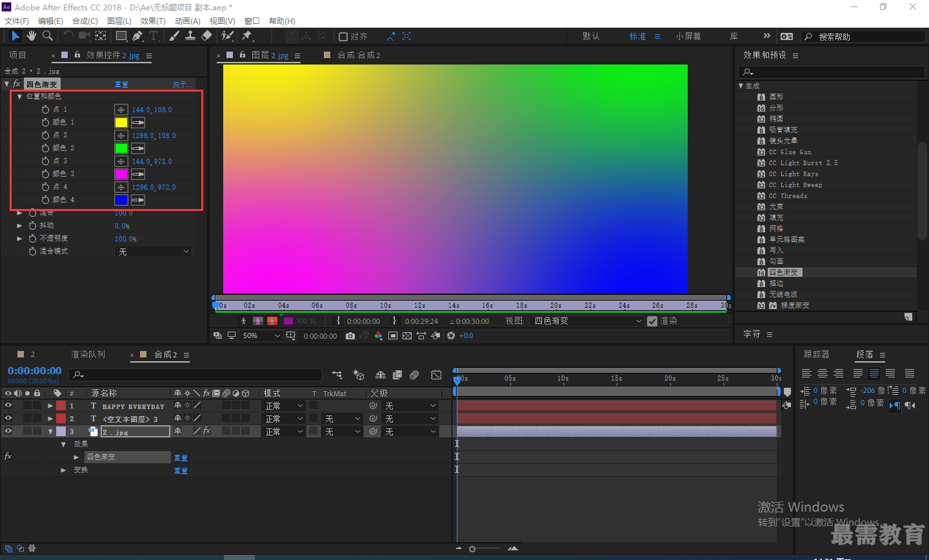The width and height of the screenshot is (929, 560).
Task: Open the 合成(C) menu
Action: coord(85,21)
